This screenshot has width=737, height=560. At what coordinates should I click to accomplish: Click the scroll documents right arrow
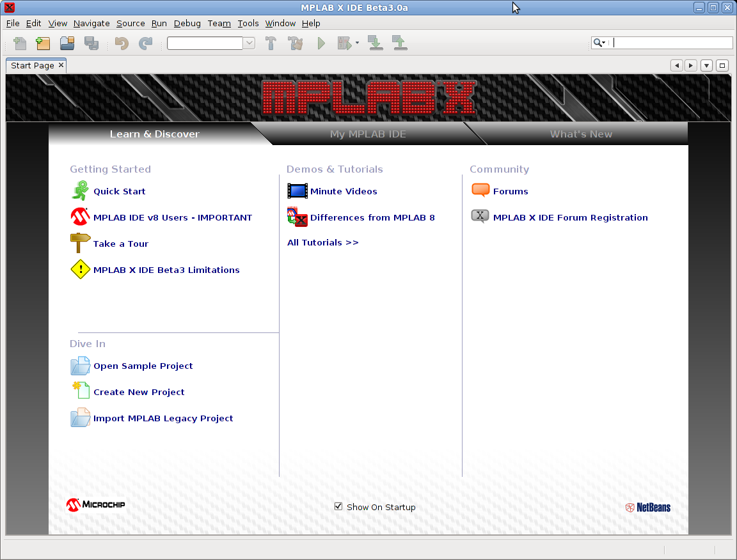[691, 65]
